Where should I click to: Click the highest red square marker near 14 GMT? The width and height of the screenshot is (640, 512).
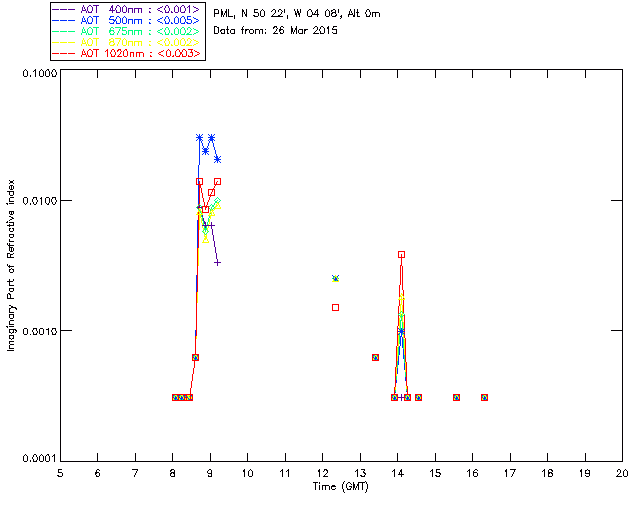pos(401,255)
